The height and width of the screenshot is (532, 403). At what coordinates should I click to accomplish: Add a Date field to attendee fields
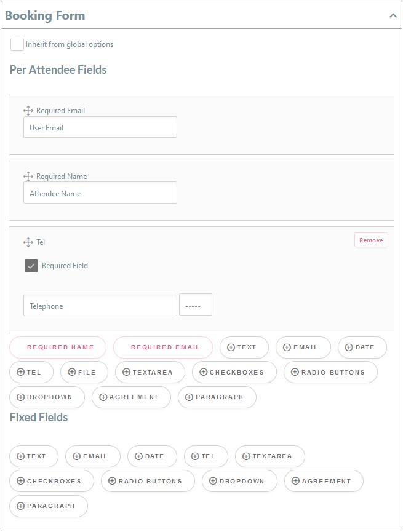click(x=362, y=347)
